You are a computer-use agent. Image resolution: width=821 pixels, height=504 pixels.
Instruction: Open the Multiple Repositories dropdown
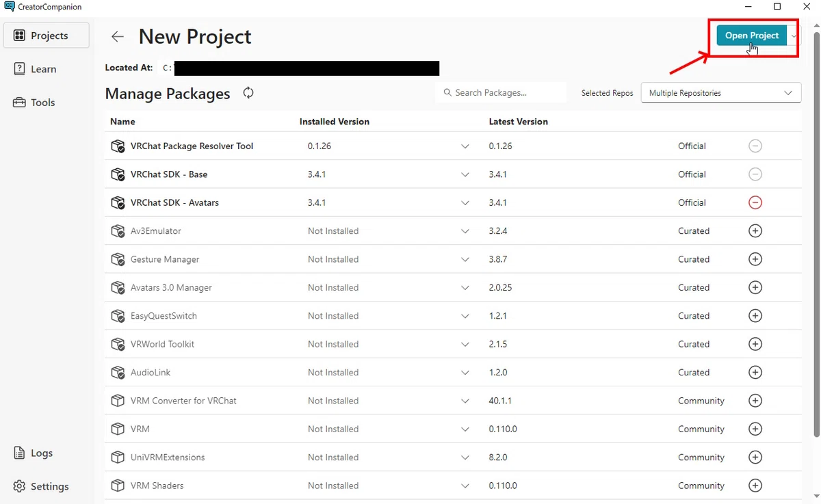[x=721, y=93]
